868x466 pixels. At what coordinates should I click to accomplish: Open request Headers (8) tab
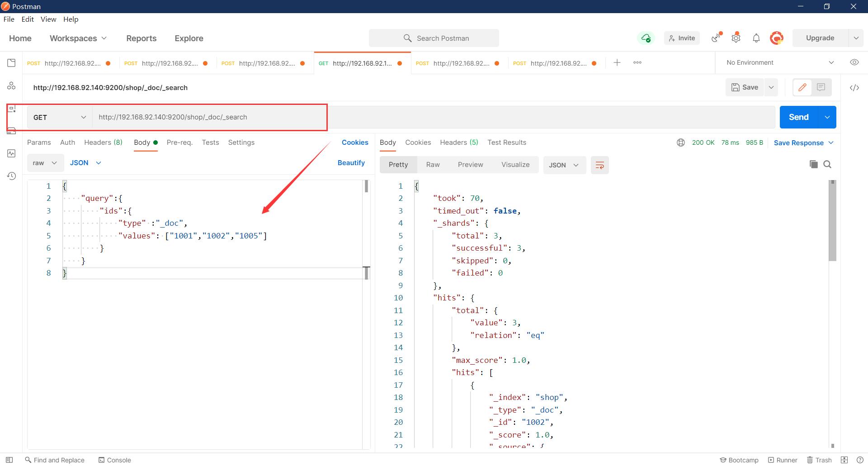(103, 143)
